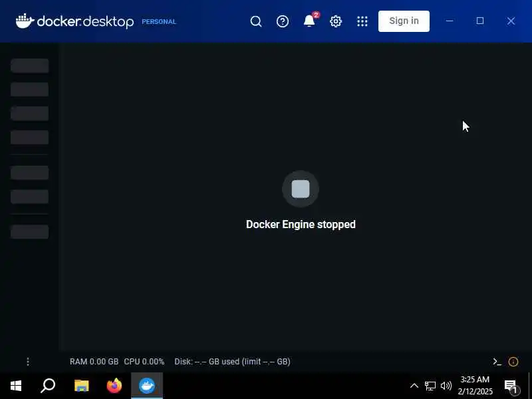This screenshot has width=532, height=399.
Task: Click the Docker Engine stopped text
Action: coord(301,224)
